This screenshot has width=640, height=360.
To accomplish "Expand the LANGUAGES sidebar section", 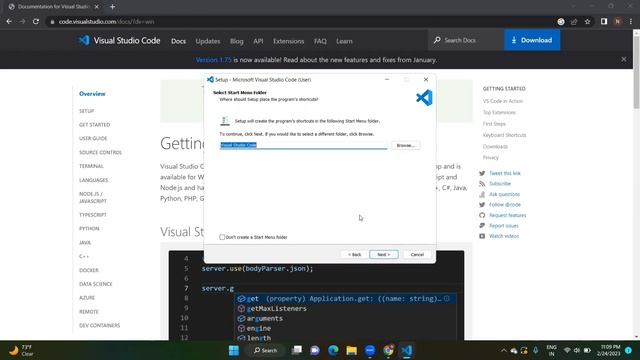I will coord(93,180).
